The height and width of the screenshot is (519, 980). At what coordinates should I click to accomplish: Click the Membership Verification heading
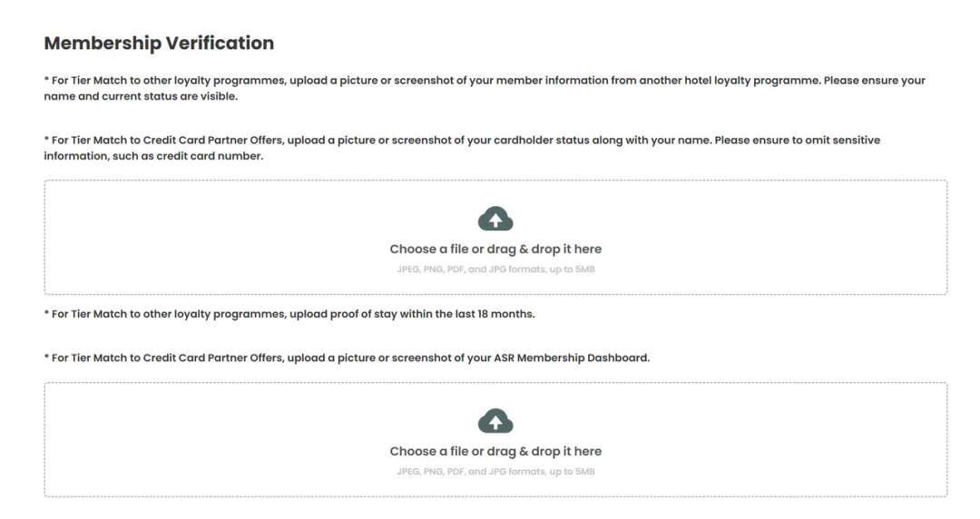(x=159, y=44)
